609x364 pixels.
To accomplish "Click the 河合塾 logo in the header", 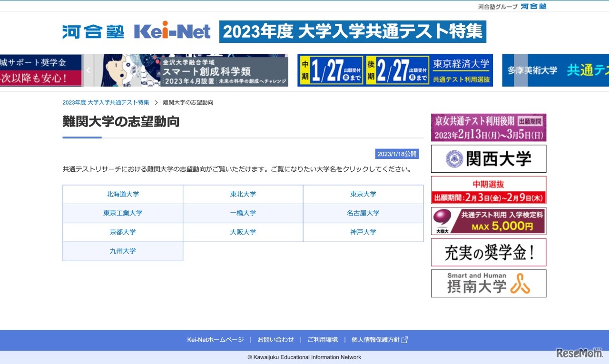I will 93,31.
